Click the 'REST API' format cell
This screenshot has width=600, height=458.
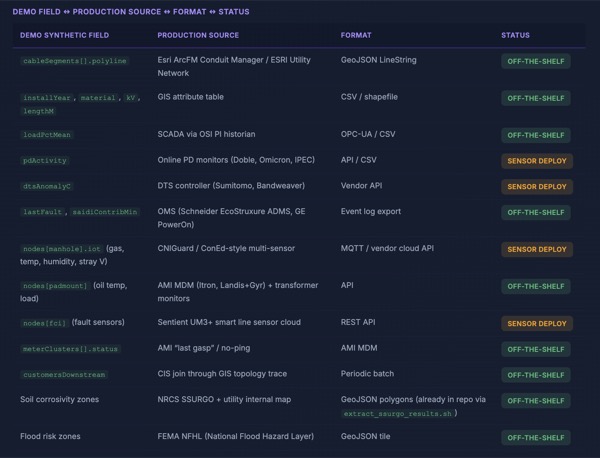click(358, 322)
